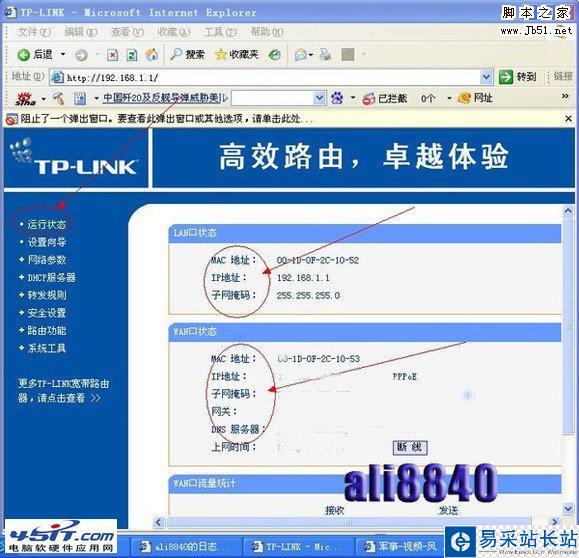Image resolution: width=579 pixels, height=558 pixels.
Task: Click the page scroll down arrow
Action: tap(568, 509)
